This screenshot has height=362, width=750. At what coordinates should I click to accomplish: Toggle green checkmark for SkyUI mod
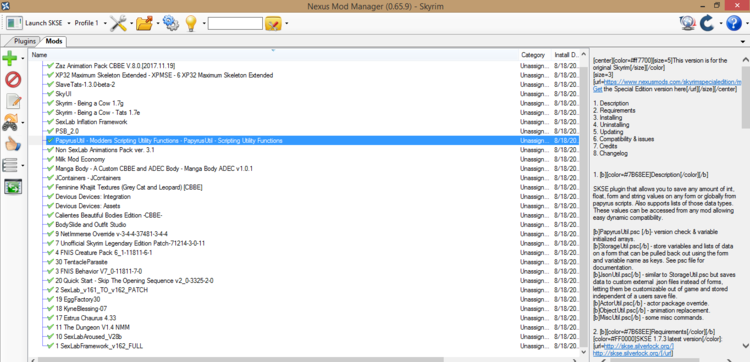point(51,94)
